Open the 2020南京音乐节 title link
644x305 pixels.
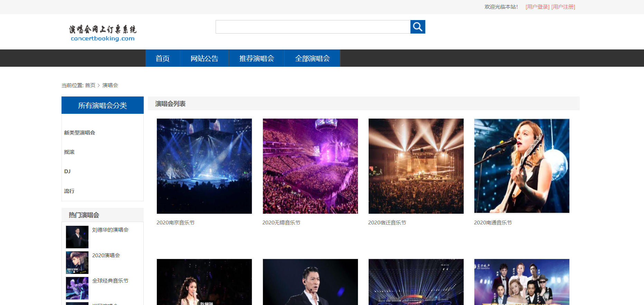tap(176, 223)
